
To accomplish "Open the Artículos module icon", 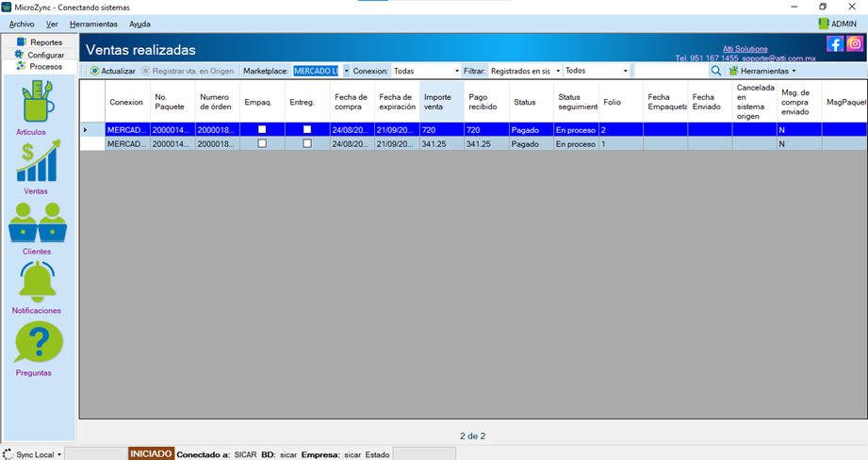I will 38,101.
